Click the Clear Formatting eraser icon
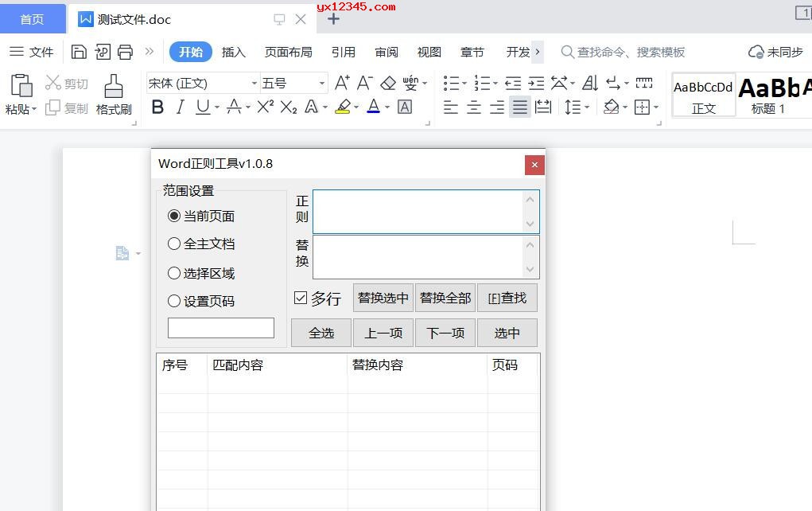 (388, 83)
